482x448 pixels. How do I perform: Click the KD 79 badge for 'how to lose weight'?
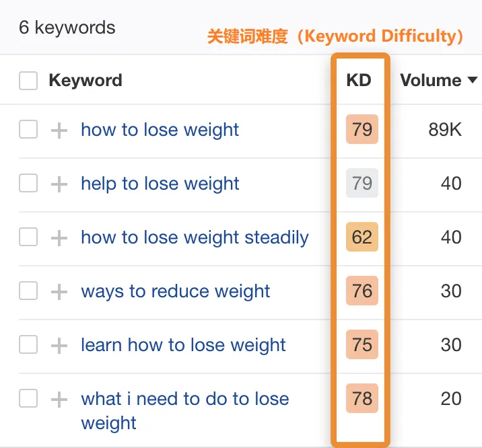click(362, 129)
